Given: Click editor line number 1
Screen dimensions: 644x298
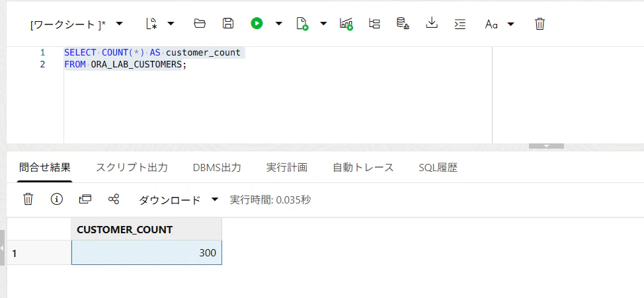Looking at the screenshot, I should pos(43,53).
